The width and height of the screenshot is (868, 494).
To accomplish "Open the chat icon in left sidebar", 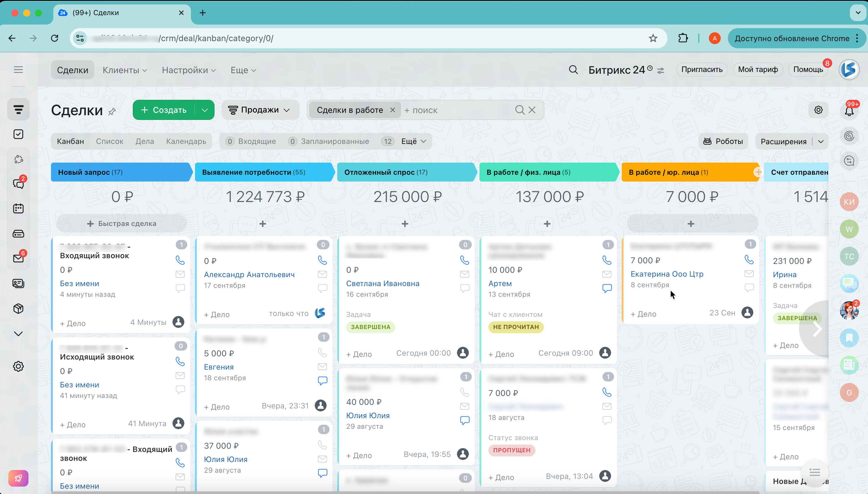I will (x=18, y=184).
